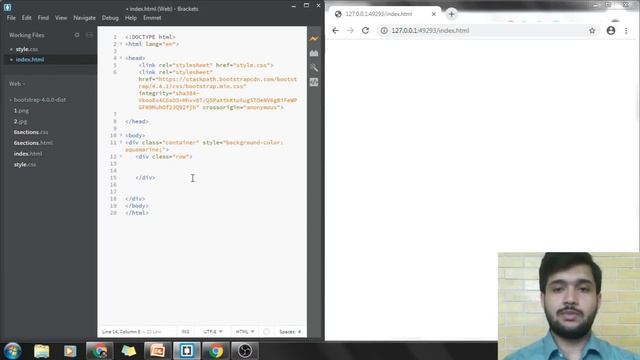
Task: Collapse body tag fold arrow on line 10
Action: coord(121,135)
